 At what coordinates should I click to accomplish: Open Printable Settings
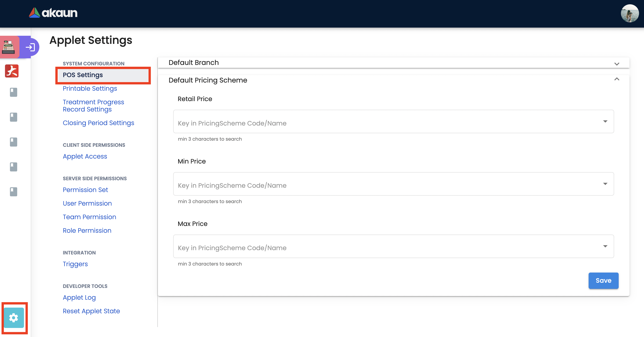90,88
